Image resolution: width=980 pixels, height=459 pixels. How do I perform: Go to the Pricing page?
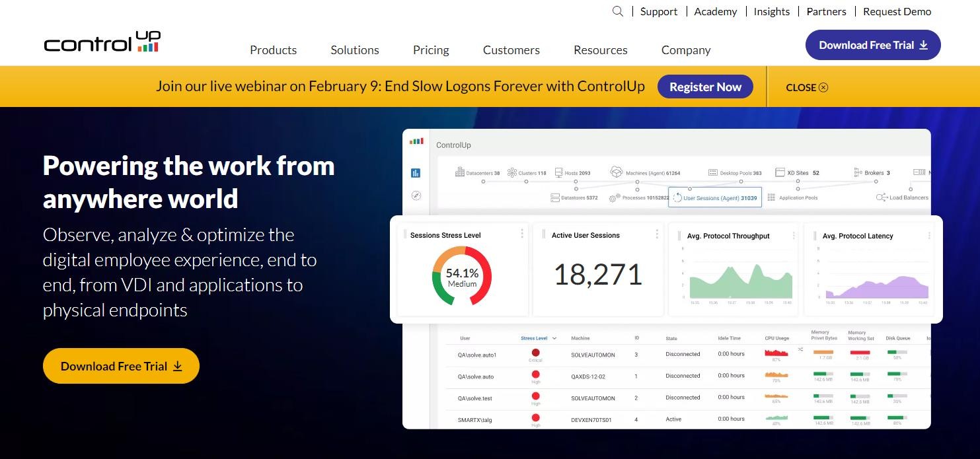coord(431,50)
